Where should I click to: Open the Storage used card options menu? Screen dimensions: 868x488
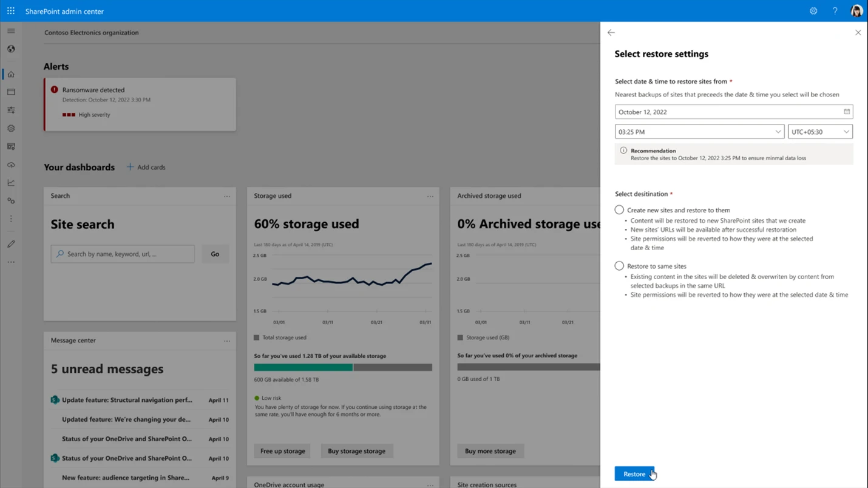430,195
